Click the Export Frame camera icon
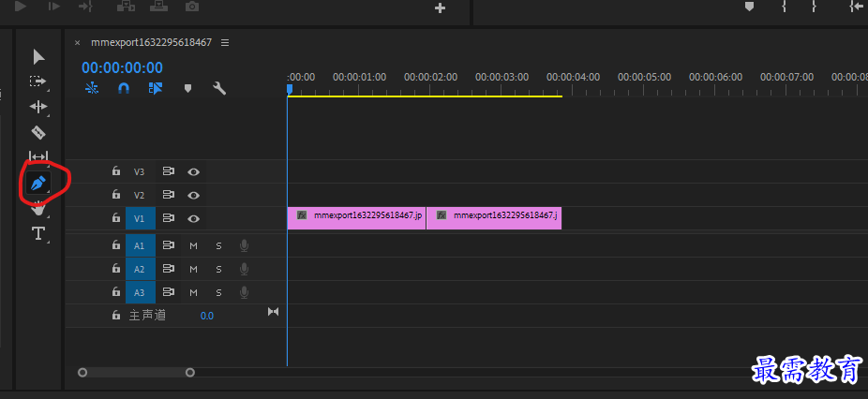 tap(191, 7)
